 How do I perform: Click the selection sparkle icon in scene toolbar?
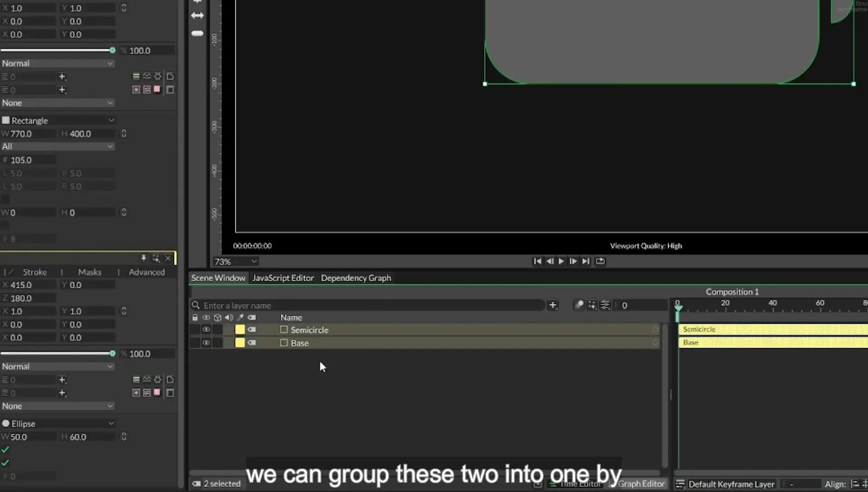[x=592, y=305]
